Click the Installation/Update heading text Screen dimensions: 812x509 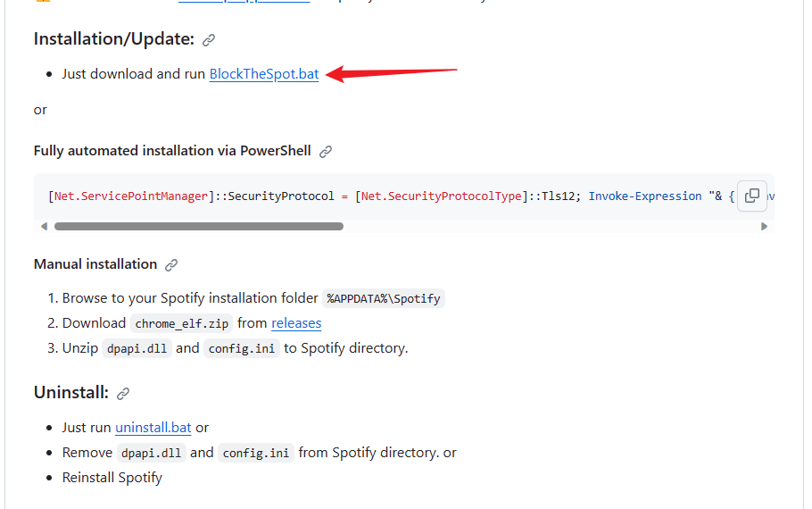pos(113,38)
